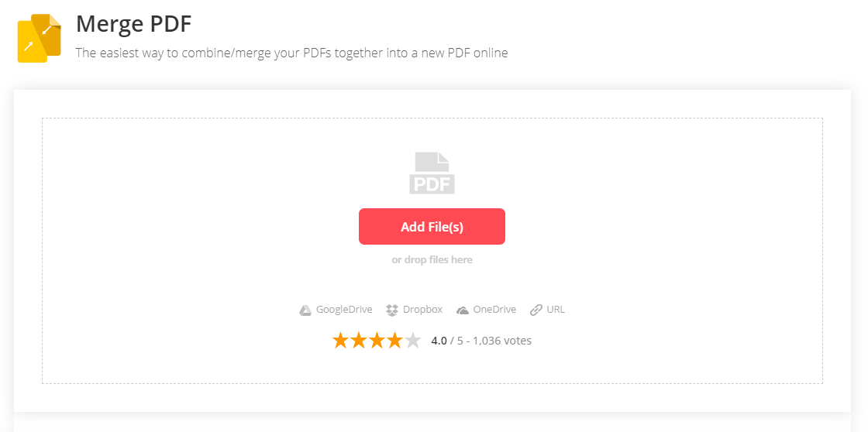Rate five stars with the gray star
This screenshot has height=432, width=868.
[413, 341]
